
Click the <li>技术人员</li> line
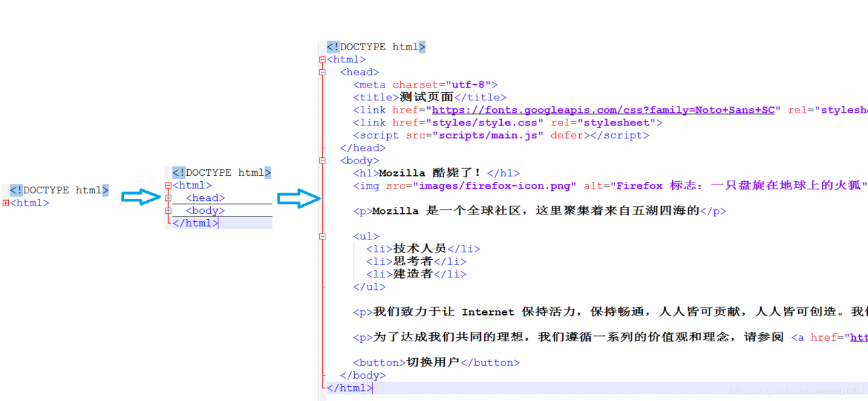[x=423, y=249]
